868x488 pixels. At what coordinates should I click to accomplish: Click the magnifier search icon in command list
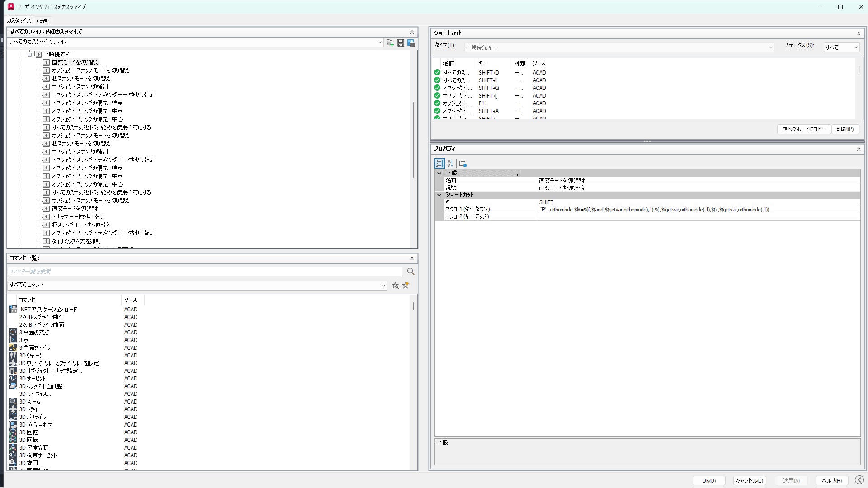[x=410, y=272]
